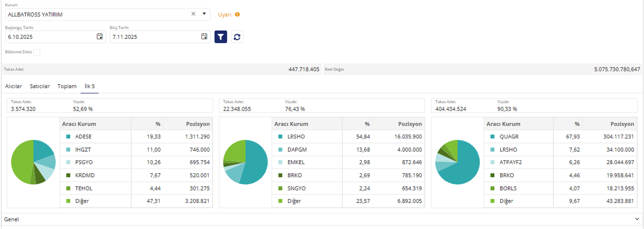Image resolution: width=644 pixels, height=229 pixels.
Task: Click the first pie chart with ADESE
Action: coord(33,162)
